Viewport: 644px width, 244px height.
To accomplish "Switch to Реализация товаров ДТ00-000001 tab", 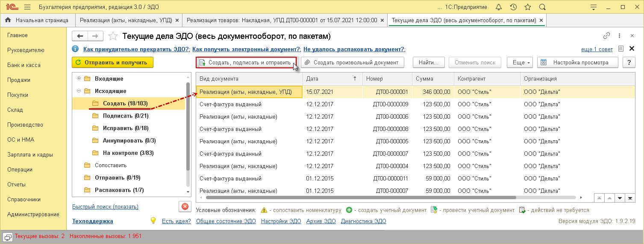I will tap(284, 20).
